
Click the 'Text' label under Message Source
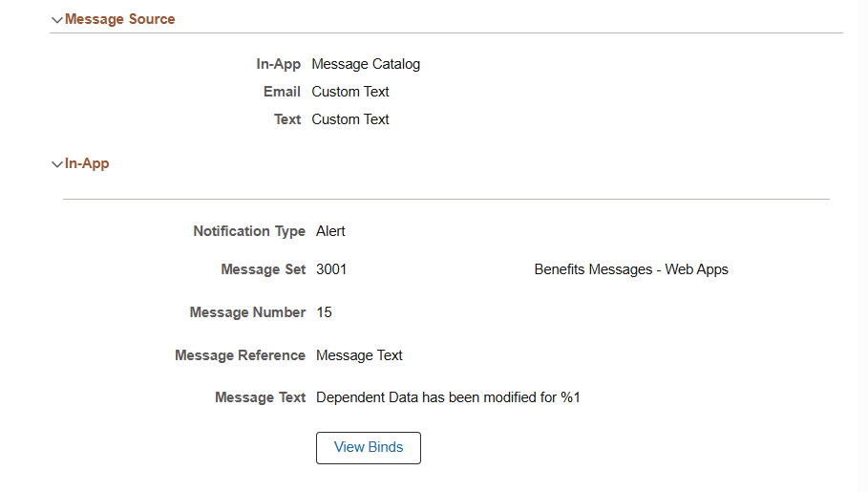(287, 119)
